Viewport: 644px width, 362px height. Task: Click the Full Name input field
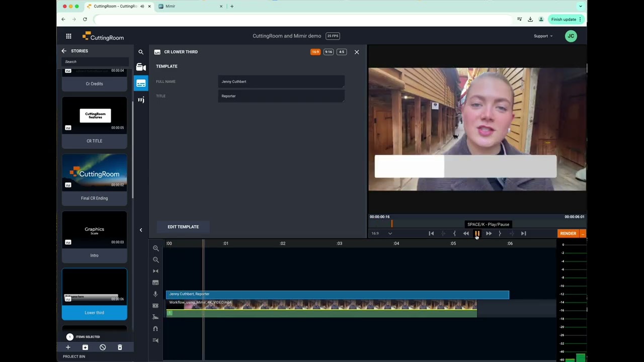(x=281, y=81)
